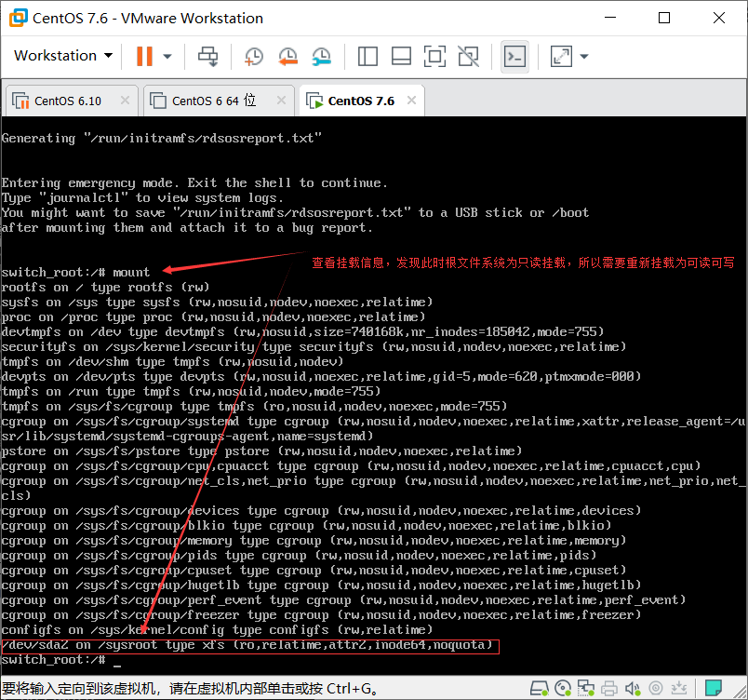This screenshot has height=700, width=748.
Task: Open the Workstation menu
Action: pyautogui.click(x=63, y=56)
